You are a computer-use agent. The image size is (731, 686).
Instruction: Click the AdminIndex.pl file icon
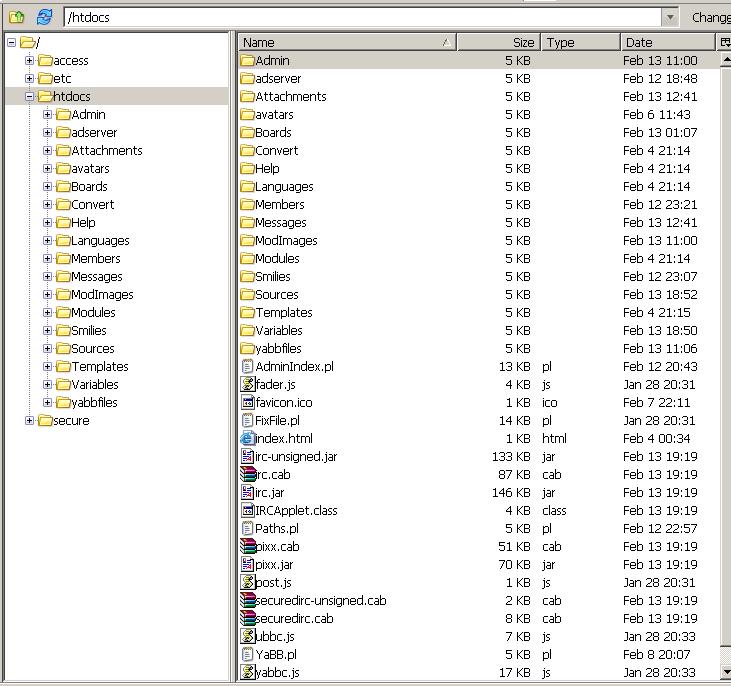tap(248, 367)
